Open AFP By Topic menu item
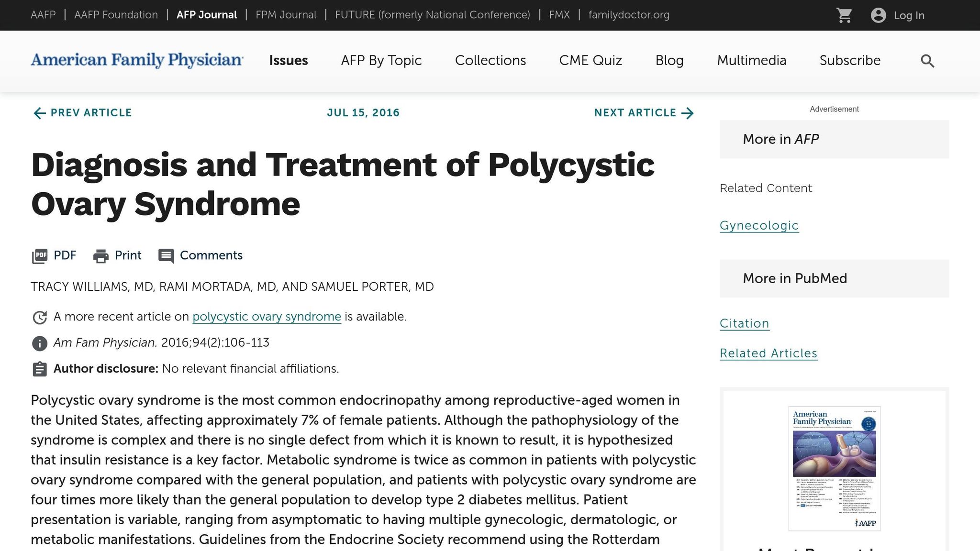 pyautogui.click(x=381, y=60)
